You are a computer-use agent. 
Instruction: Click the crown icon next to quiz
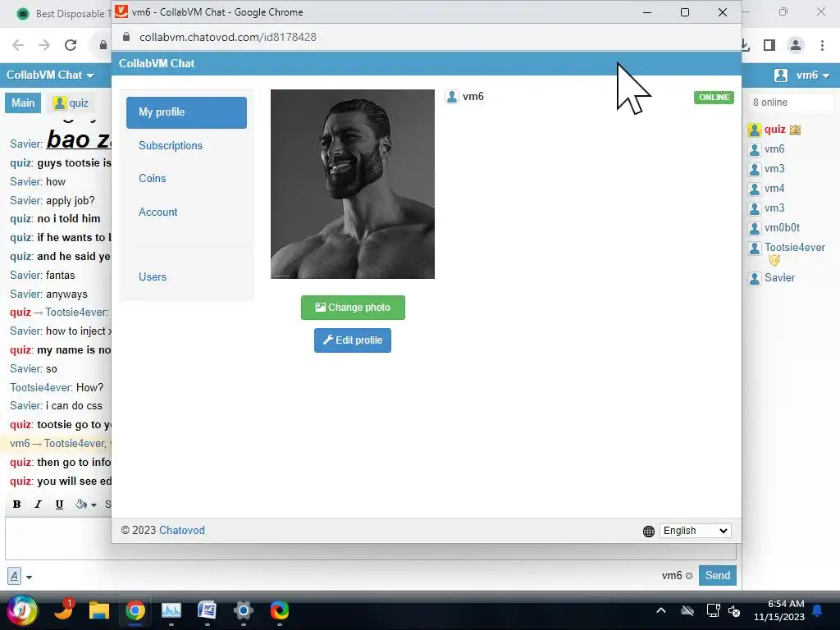coord(795,129)
